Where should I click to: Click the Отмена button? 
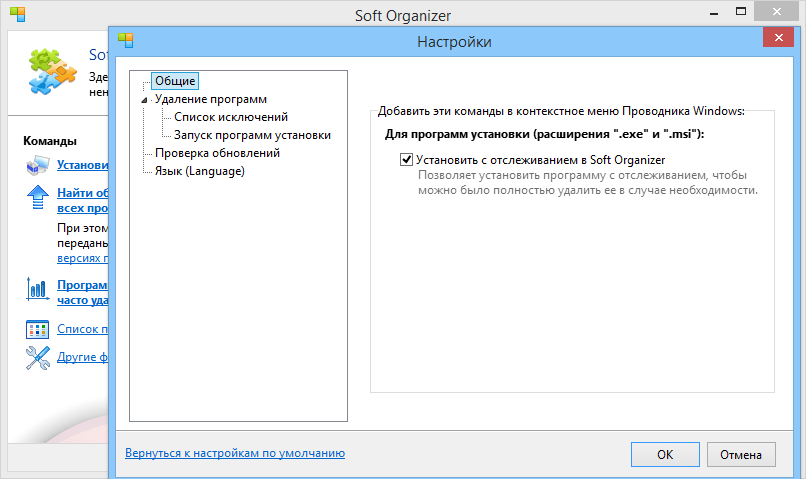[741, 454]
